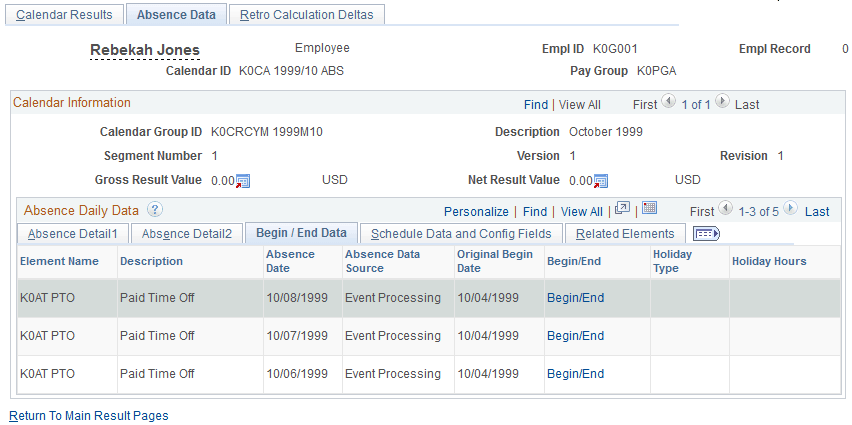Click Return To Main Result Pages link
The height and width of the screenshot is (425, 852).
coord(89,415)
